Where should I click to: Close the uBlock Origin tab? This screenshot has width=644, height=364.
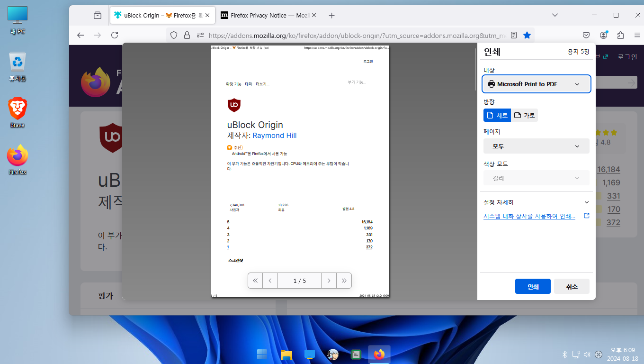coord(207,15)
